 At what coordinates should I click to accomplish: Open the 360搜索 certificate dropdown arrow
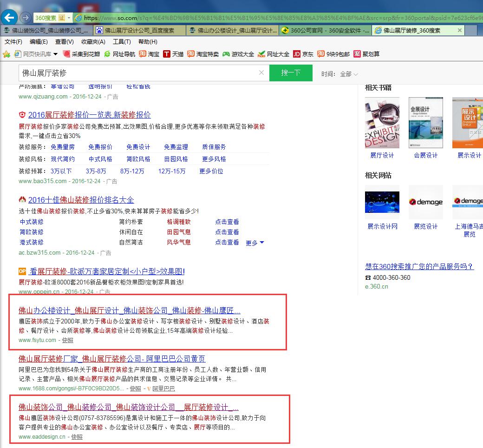click(69, 18)
